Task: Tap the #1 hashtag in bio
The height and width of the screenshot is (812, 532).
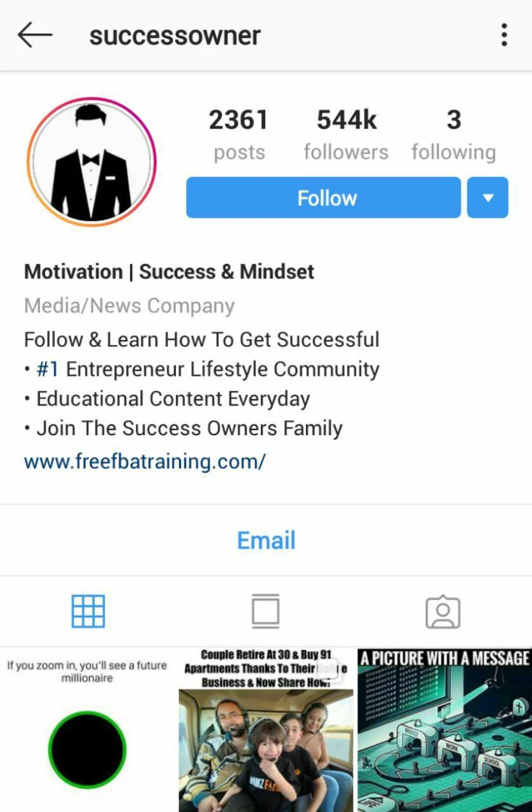Action: point(48,369)
